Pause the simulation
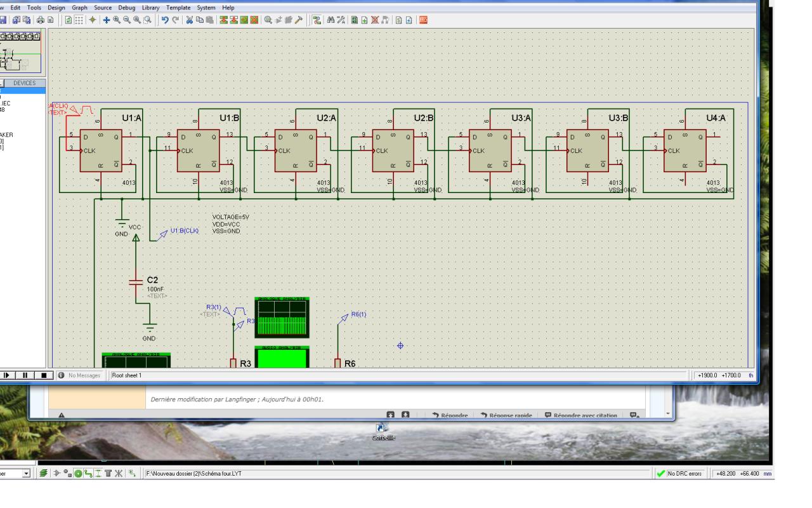The height and width of the screenshot is (508, 812). (x=26, y=375)
